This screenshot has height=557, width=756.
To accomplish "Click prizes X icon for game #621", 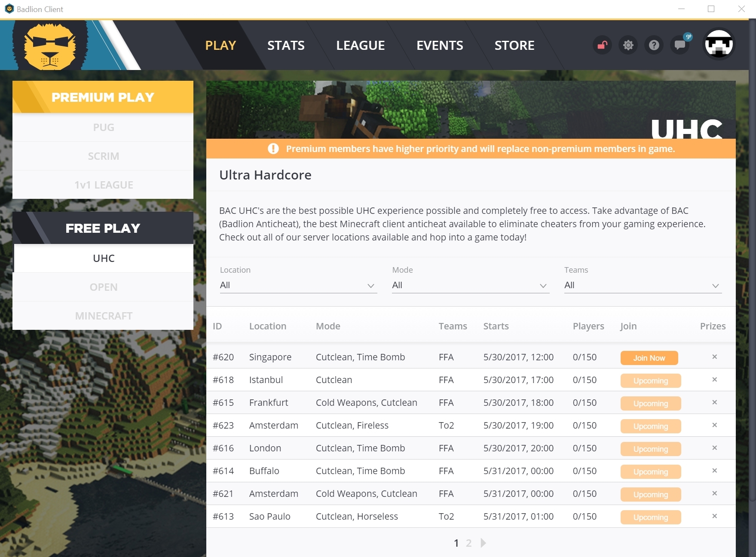I will (714, 493).
